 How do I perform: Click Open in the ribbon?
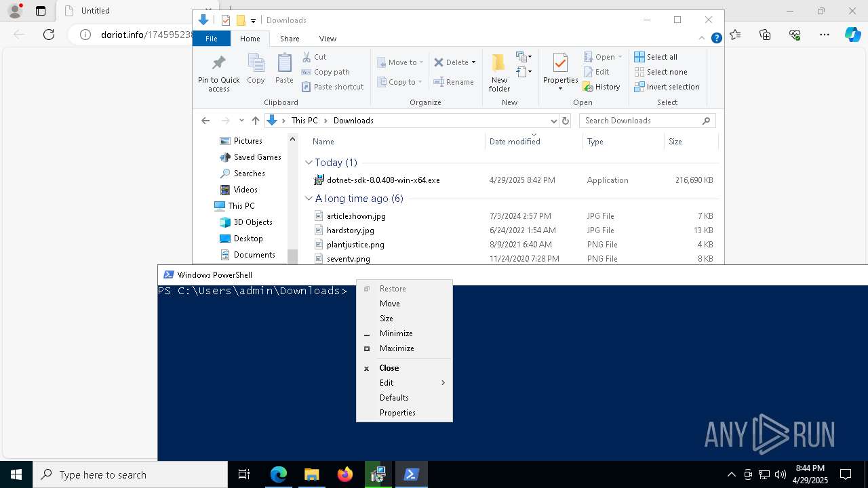pos(602,57)
